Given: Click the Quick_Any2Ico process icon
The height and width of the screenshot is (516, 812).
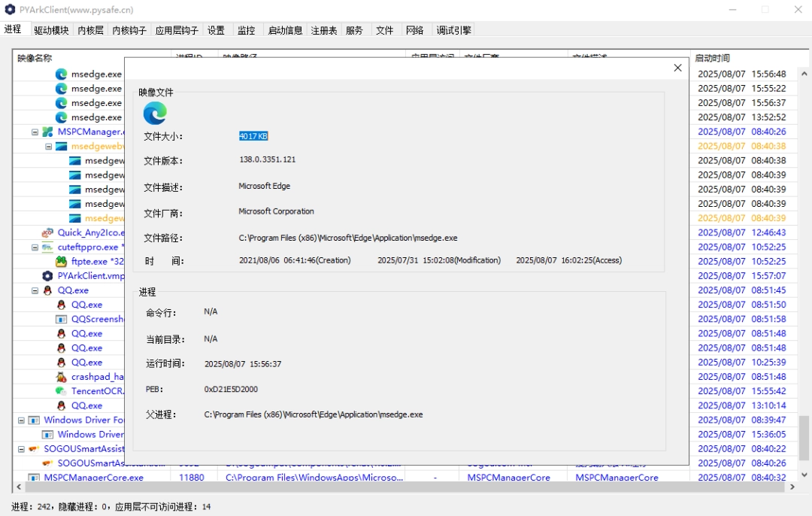Looking at the screenshot, I should pos(48,232).
